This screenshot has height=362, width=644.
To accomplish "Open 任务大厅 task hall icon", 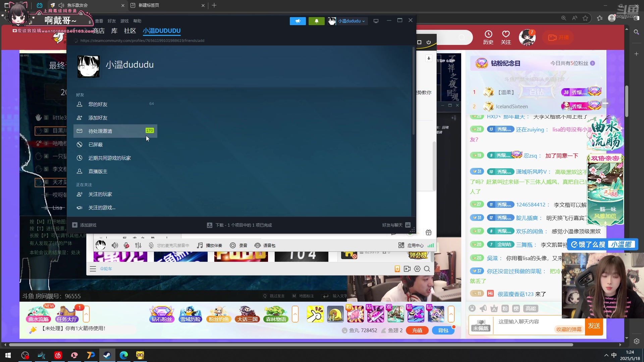I will (x=67, y=314).
